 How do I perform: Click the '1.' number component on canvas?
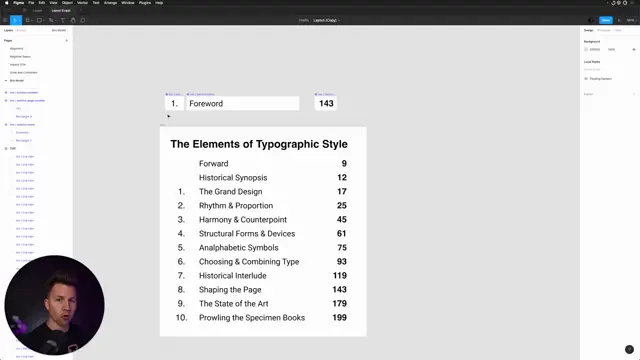click(174, 104)
